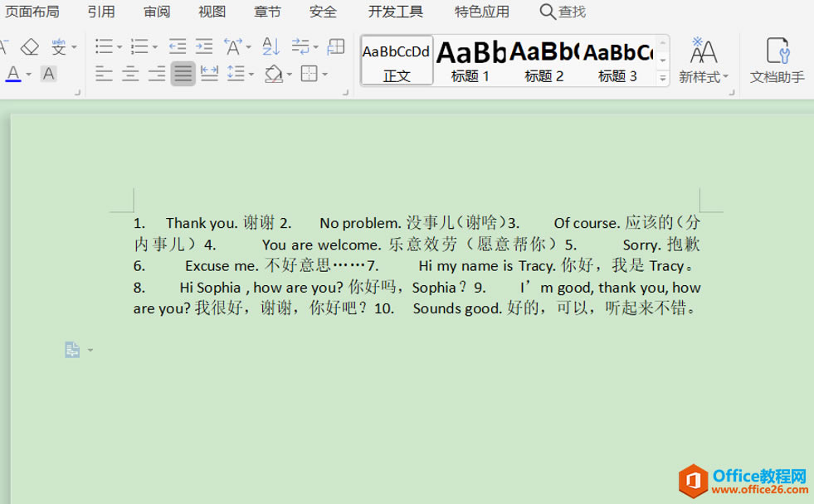Open the numbered list style dropdown
Viewport: 814px width, 504px height.
coord(154,47)
